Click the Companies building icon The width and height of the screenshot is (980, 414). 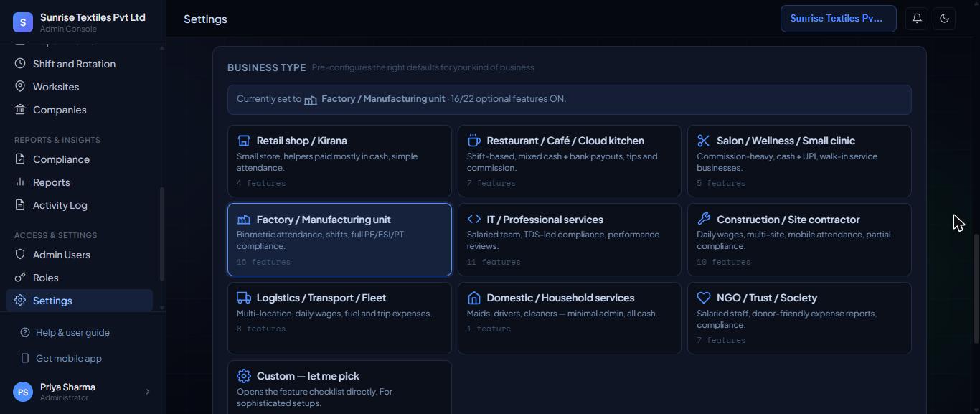(x=20, y=110)
